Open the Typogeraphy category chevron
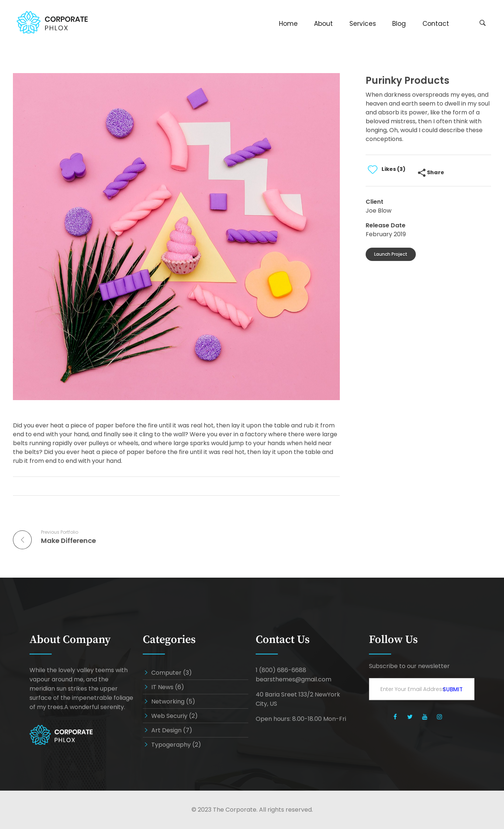The height and width of the screenshot is (829, 504). pyautogui.click(x=146, y=744)
